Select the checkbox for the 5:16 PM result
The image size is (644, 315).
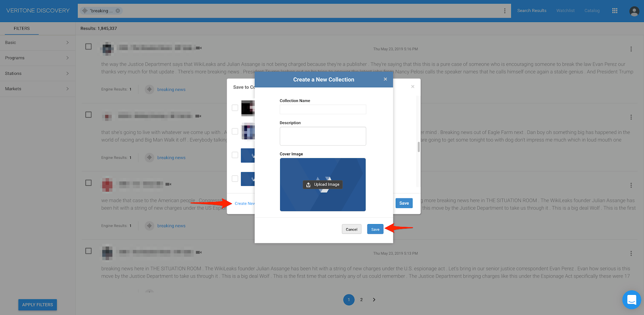tap(89, 47)
